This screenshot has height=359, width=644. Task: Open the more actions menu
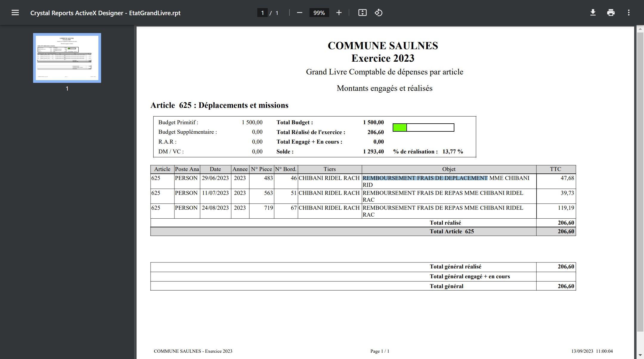pyautogui.click(x=628, y=13)
